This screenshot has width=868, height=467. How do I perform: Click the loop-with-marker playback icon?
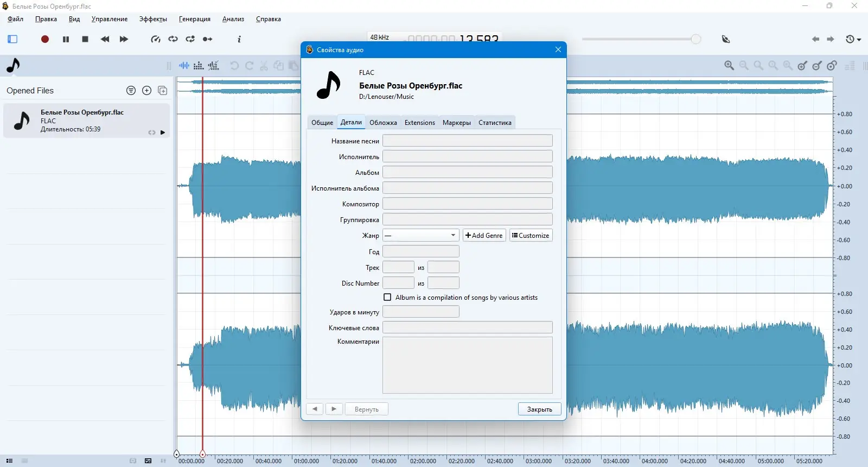click(190, 39)
